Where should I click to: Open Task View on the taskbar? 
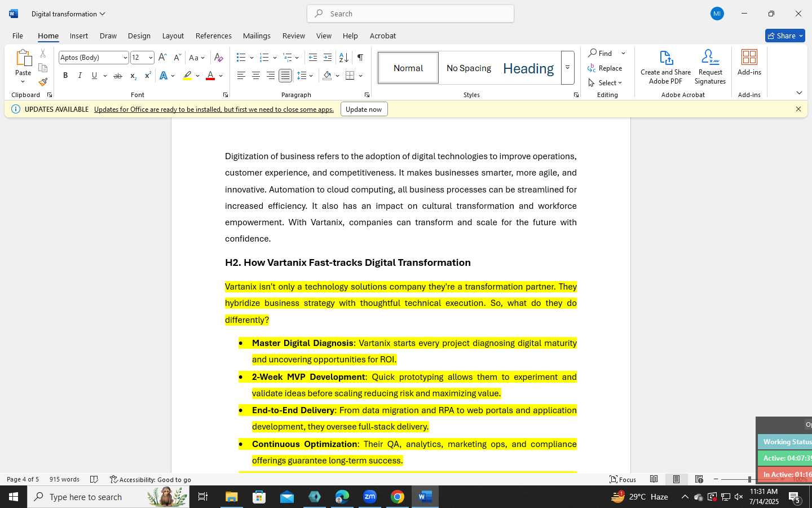[202, 497]
